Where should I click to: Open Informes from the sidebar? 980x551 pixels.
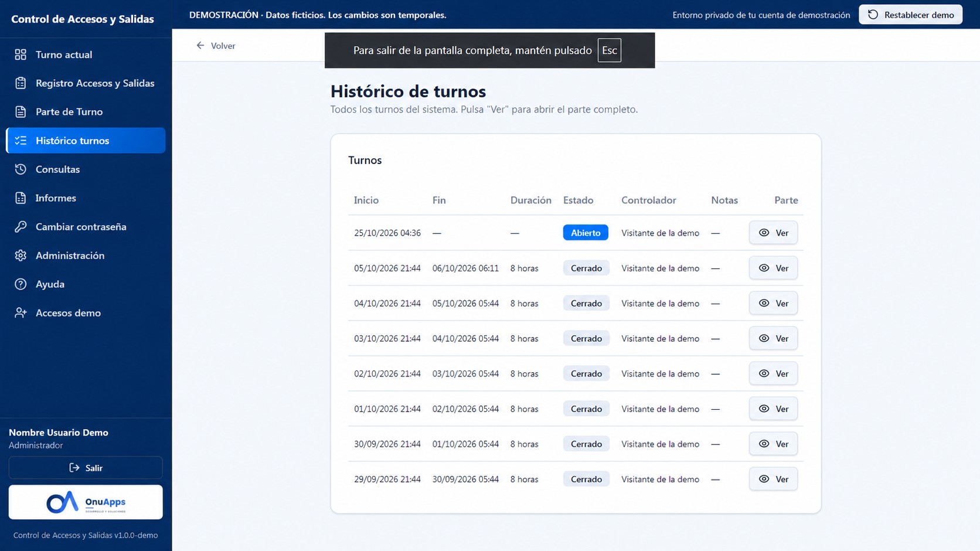86,198
